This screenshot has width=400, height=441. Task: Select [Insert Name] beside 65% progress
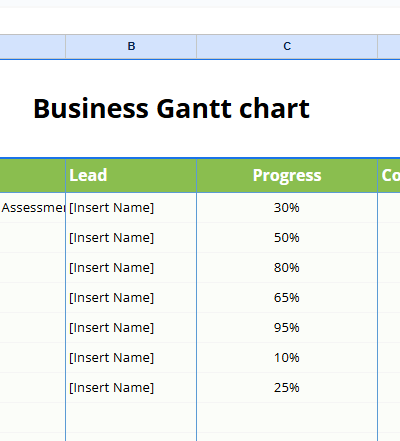(x=131, y=298)
